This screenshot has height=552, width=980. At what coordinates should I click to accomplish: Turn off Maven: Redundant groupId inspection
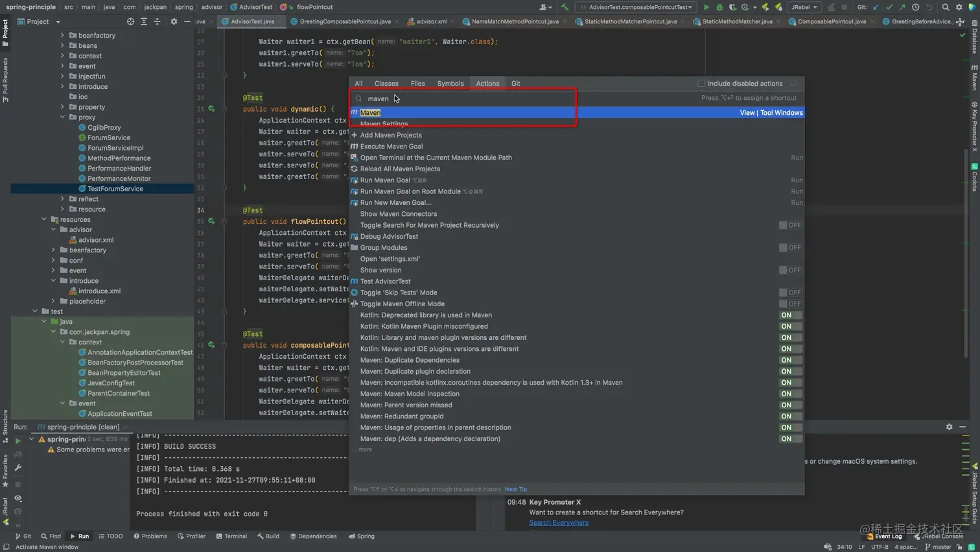(790, 416)
